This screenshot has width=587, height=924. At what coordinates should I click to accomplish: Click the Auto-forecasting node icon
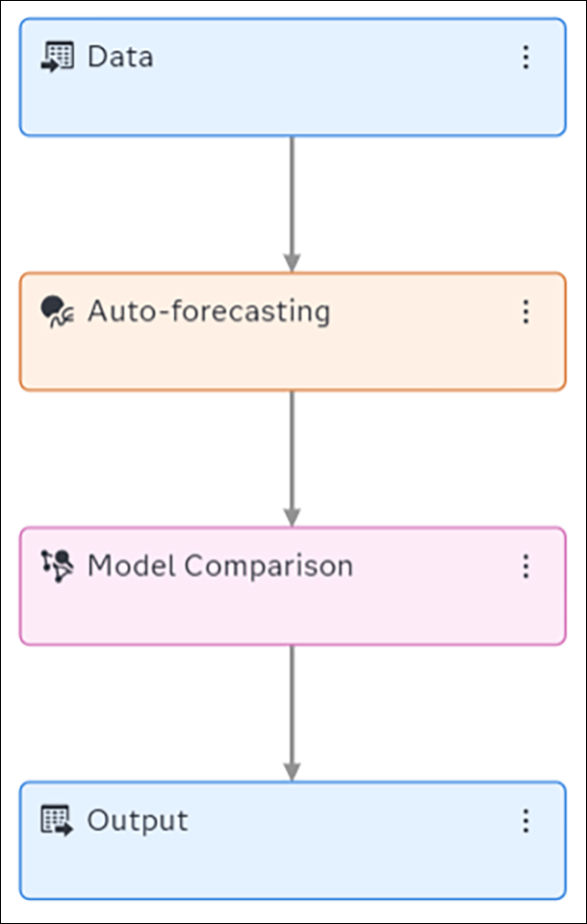[x=57, y=311]
